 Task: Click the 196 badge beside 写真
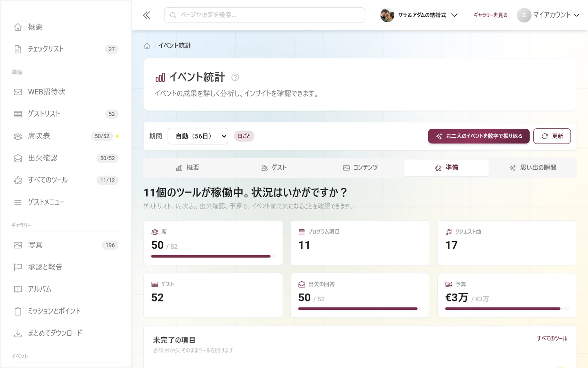tap(110, 245)
